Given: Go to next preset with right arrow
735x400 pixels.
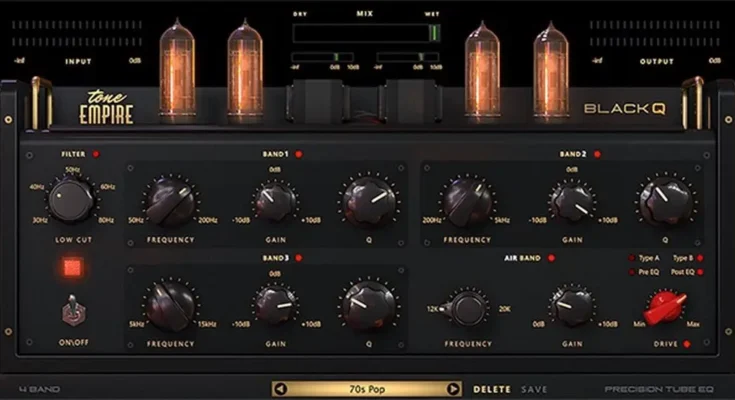Looking at the screenshot, I should click(453, 389).
